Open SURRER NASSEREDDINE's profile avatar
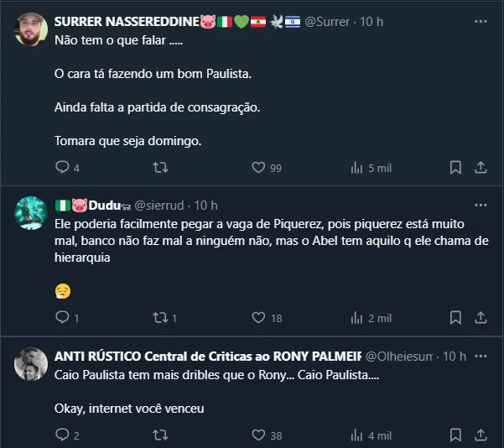Screen dimensions: 504x448 click(31, 29)
